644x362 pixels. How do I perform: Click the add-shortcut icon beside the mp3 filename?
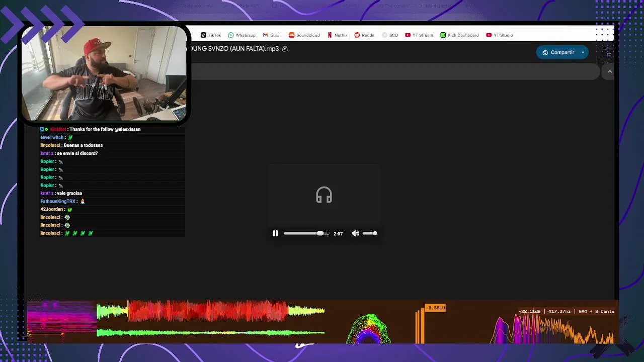point(285,49)
